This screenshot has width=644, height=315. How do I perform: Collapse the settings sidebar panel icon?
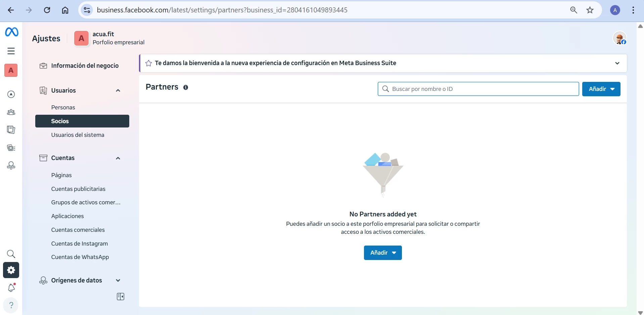click(121, 297)
